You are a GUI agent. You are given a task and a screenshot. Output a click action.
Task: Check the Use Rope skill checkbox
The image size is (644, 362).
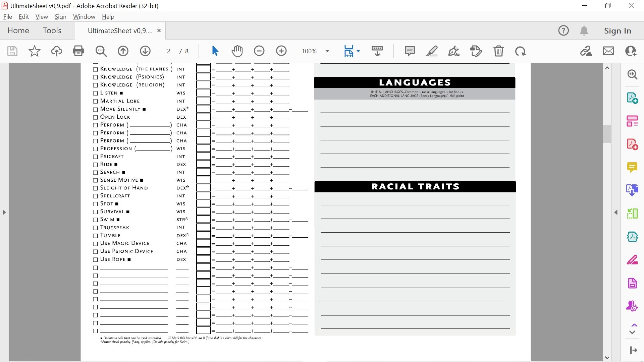(x=96, y=259)
